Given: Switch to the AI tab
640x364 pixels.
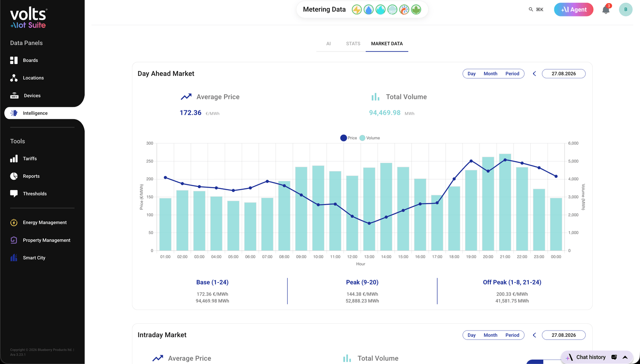Looking at the screenshot, I should pyautogui.click(x=328, y=44).
